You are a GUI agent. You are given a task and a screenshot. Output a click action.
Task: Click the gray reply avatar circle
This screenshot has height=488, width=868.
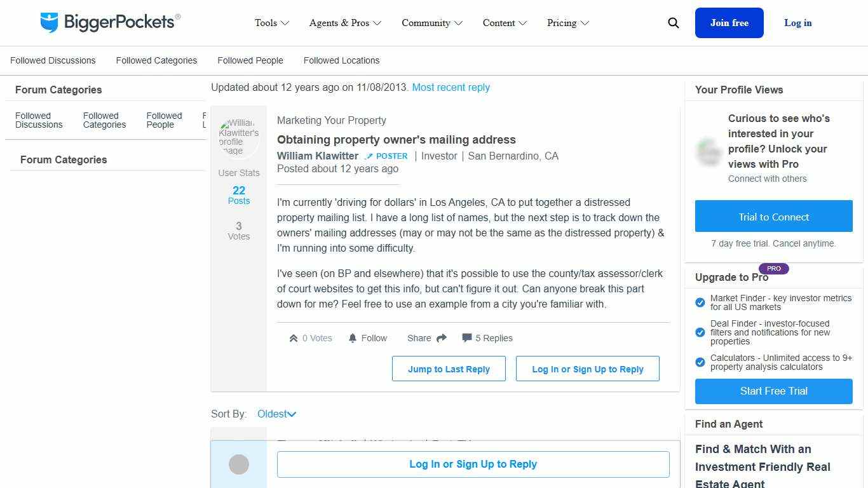[239, 464]
